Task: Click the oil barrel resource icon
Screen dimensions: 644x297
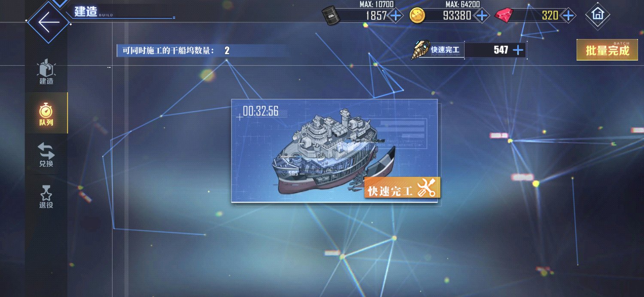Action: tap(330, 15)
